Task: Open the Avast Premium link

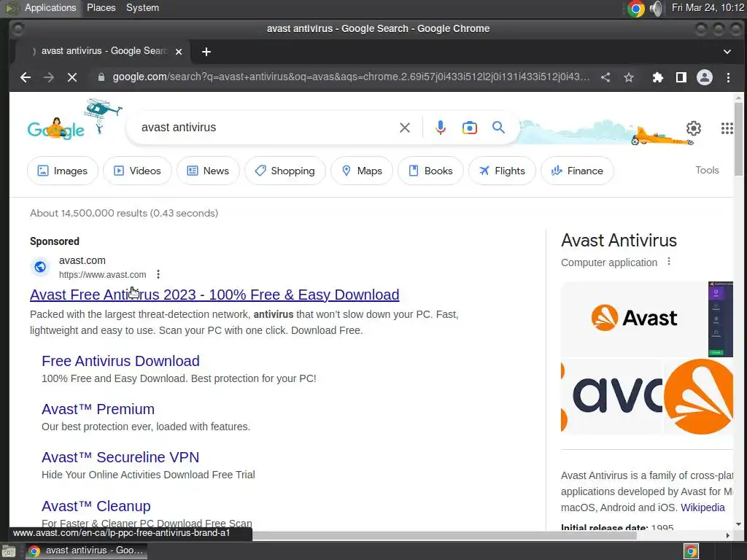Action: (x=98, y=409)
